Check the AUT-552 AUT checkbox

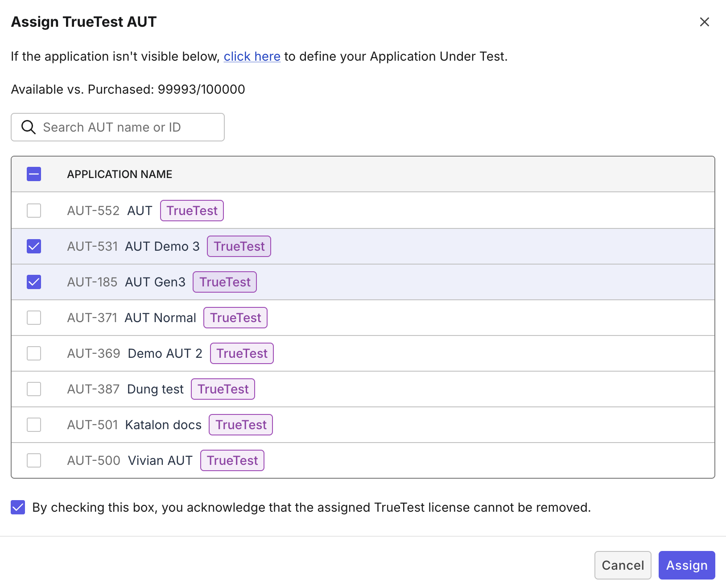[34, 211]
